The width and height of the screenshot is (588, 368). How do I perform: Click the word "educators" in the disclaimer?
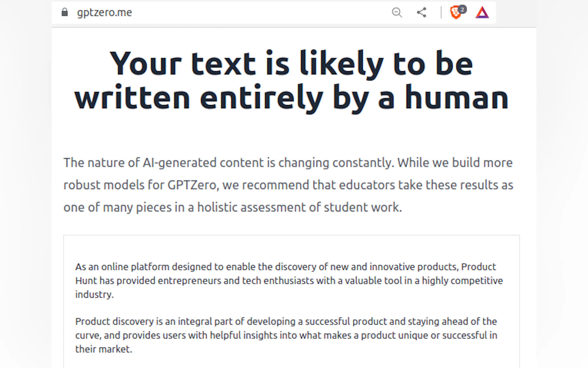pyautogui.click(x=367, y=185)
